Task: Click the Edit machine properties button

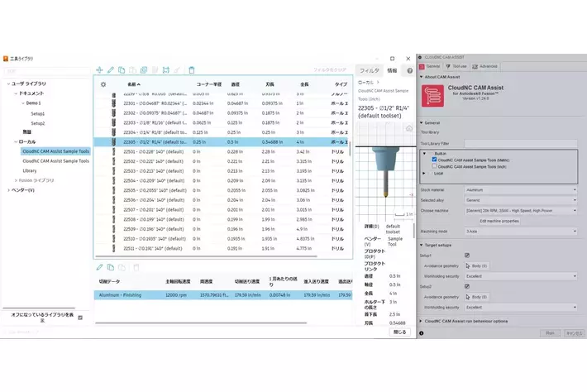Action: point(499,221)
